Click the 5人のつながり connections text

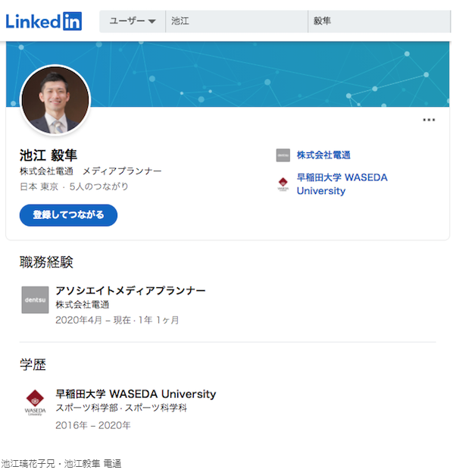click(99, 186)
